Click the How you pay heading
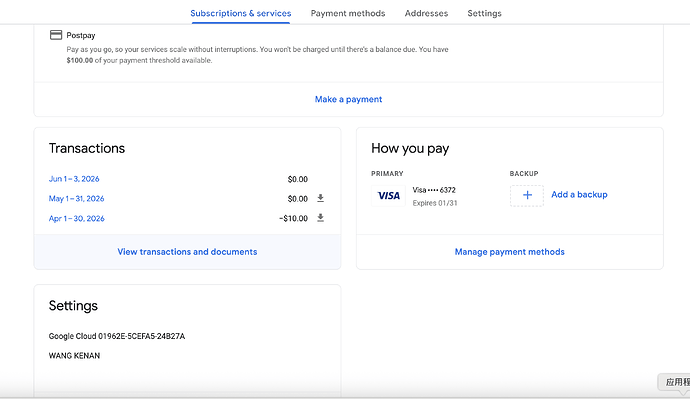This screenshot has height=399, width=690. [x=410, y=148]
